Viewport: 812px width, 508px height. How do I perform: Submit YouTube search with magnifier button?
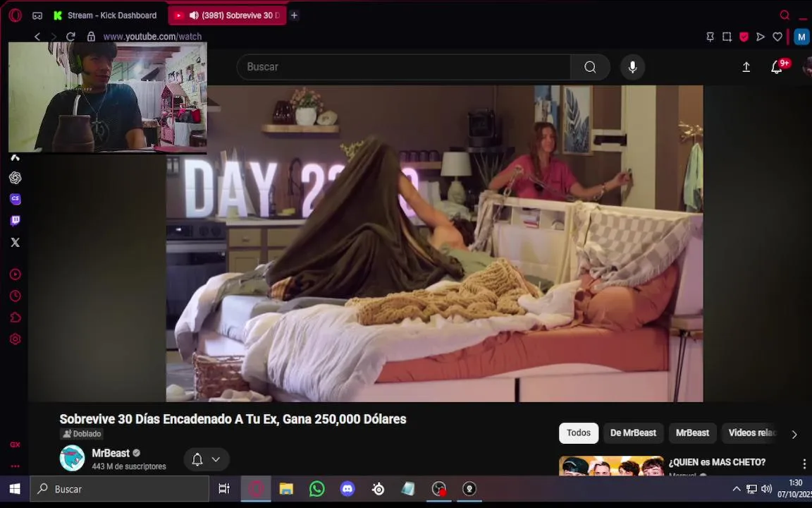pyautogui.click(x=590, y=67)
